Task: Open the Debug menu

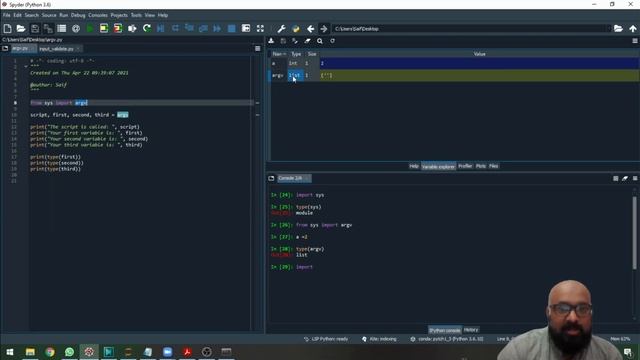Action: tap(78, 15)
